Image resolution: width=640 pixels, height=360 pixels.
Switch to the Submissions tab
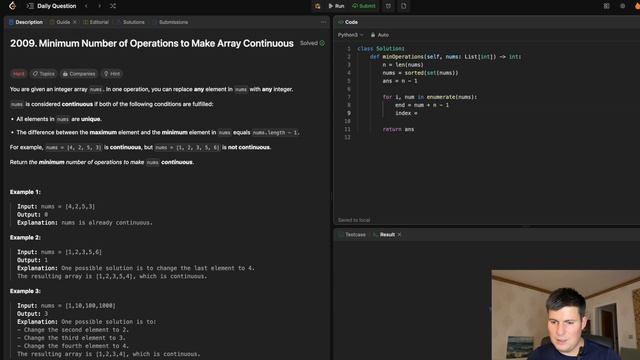(171, 22)
